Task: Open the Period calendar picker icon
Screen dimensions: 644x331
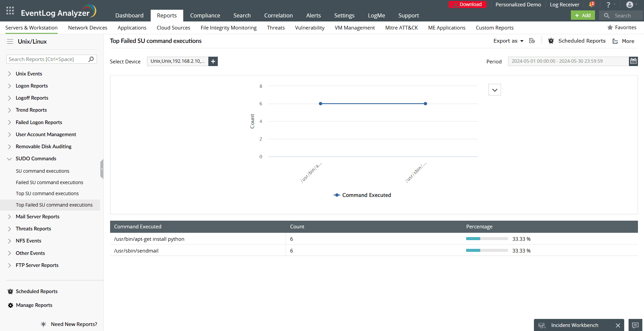Action: (x=633, y=61)
